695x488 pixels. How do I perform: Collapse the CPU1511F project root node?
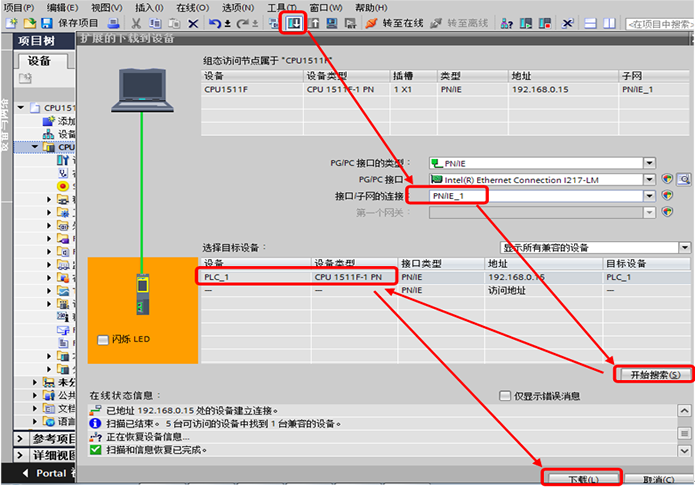coord(21,107)
